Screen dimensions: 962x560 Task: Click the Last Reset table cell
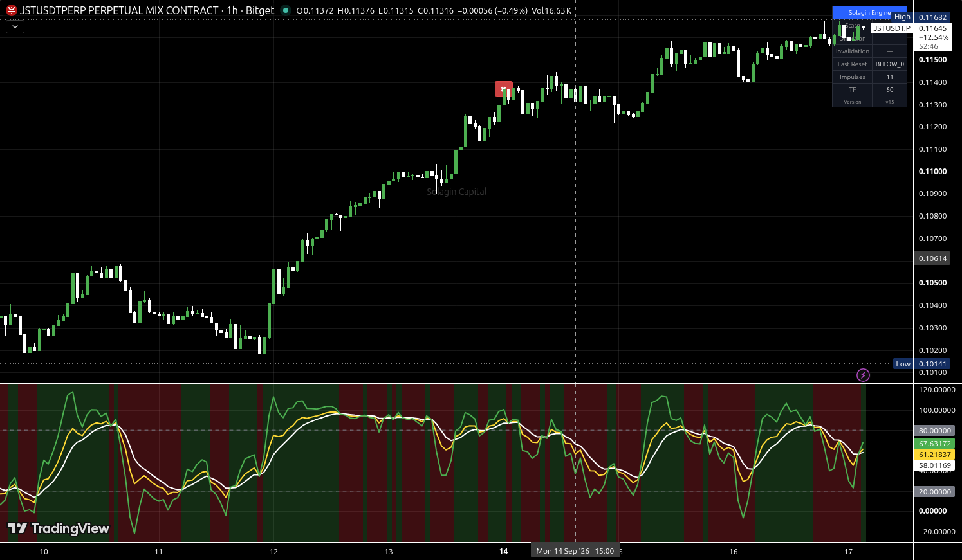[852, 64]
